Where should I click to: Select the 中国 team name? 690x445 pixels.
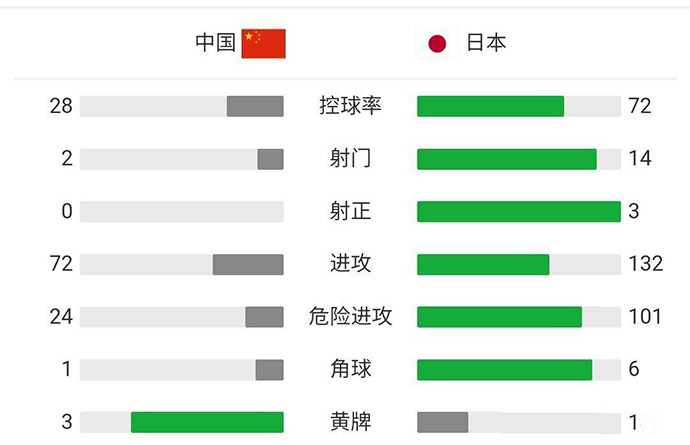[216, 43]
